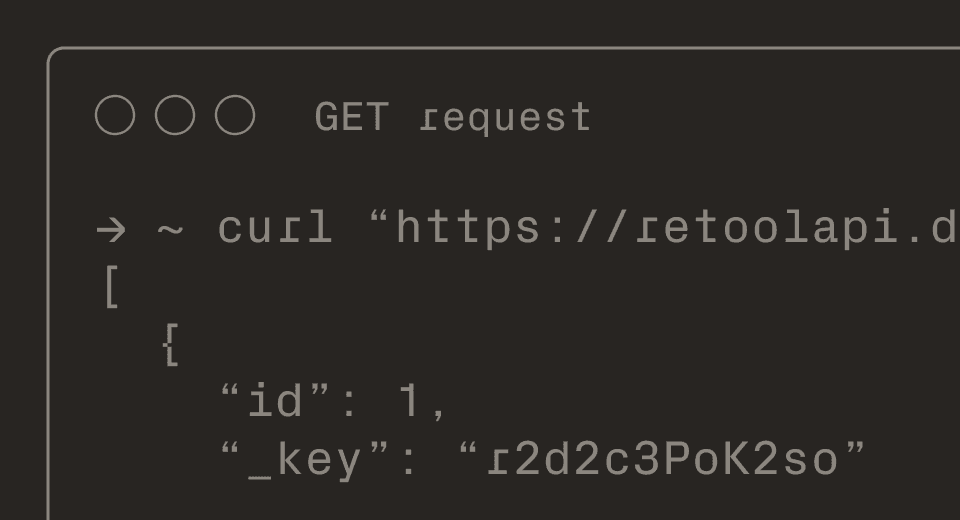Click the tilde home directory symbol
Screen dimensions: 960x520
pos(169,229)
